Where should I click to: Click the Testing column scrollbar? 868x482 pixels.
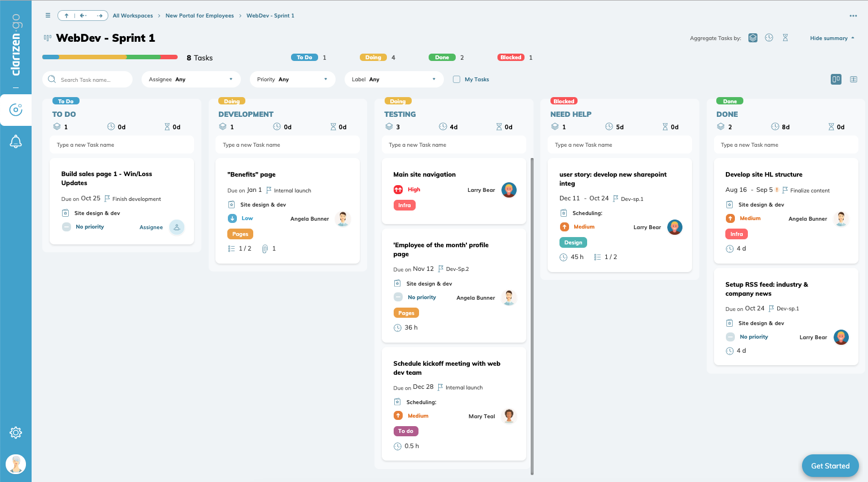[x=532, y=316]
